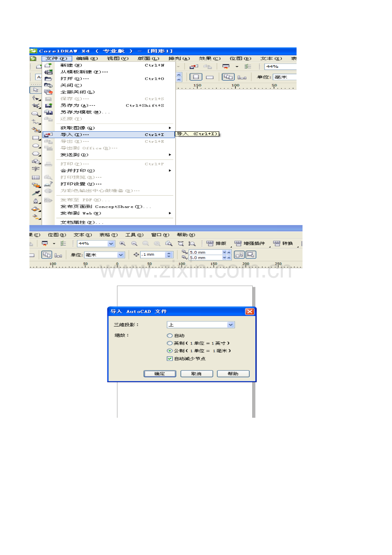Open the 编辑(E) menu
The width and height of the screenshot is (392, 555).
[87, 58]
